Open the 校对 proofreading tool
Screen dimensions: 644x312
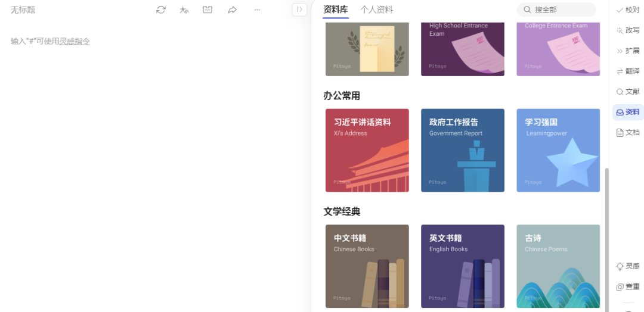click(627, 10)
